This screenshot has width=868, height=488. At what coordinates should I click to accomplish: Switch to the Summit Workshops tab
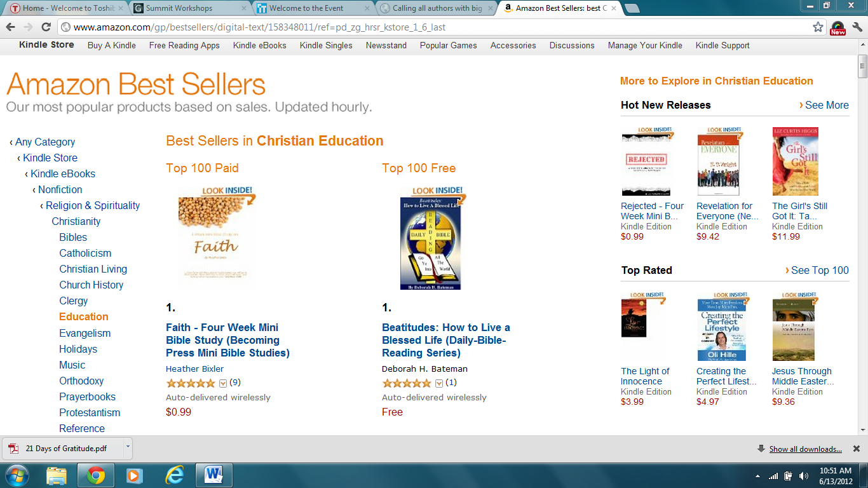click(x=184, y=8)
